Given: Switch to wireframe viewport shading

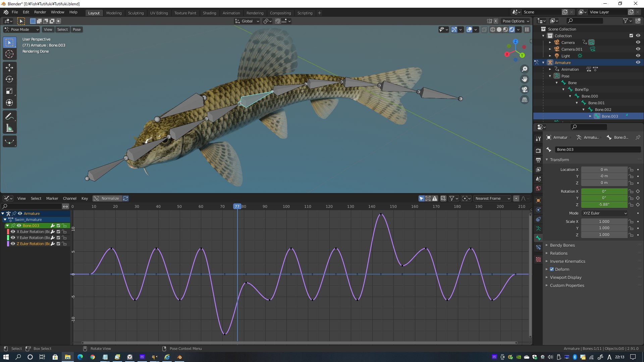Looking at the screenshot, I should tap(493, 29).
